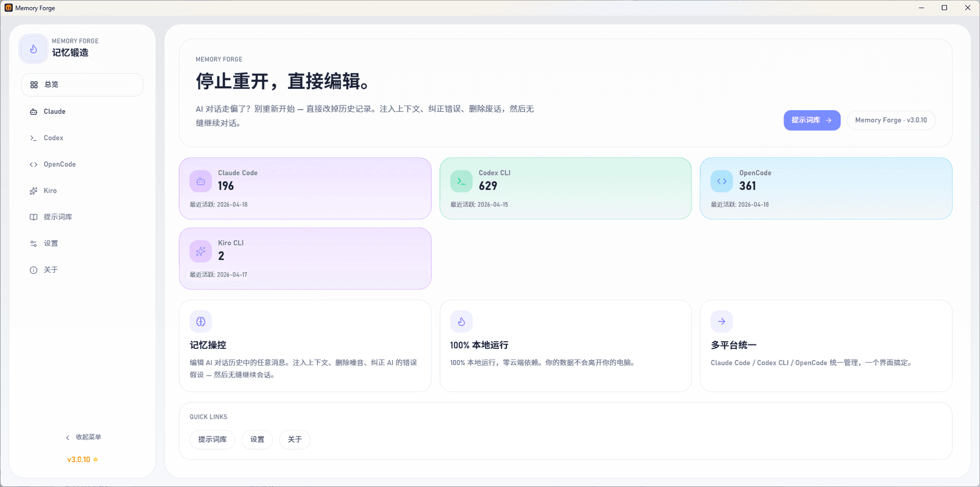Collapse the sidebar with 收起菜单
This screenshot has width=980, height=487.
[x=83, y=437]
